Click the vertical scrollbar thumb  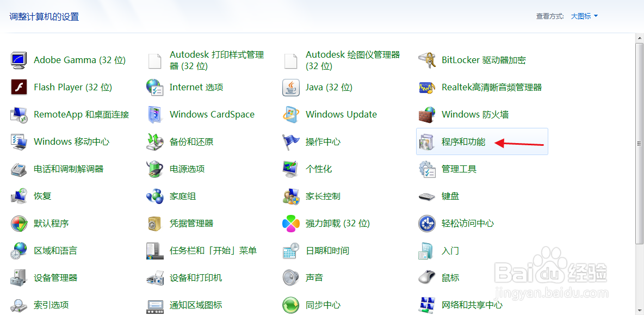pyautogui.click(x=640, y=143)
